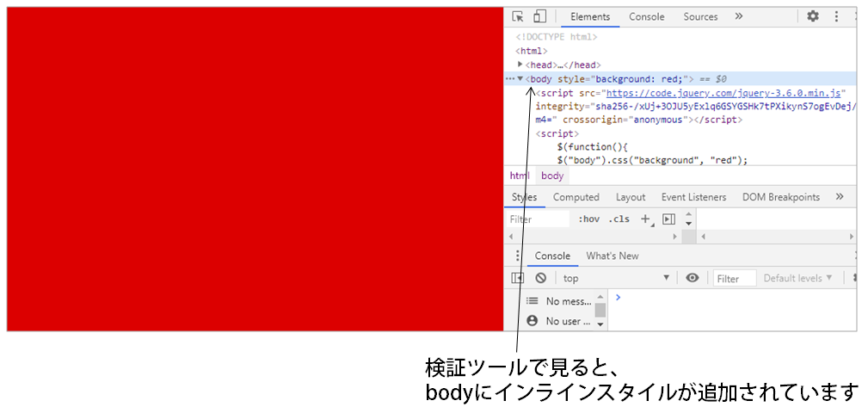Open the DevTools three-dot customize menu

coord(836,16)
